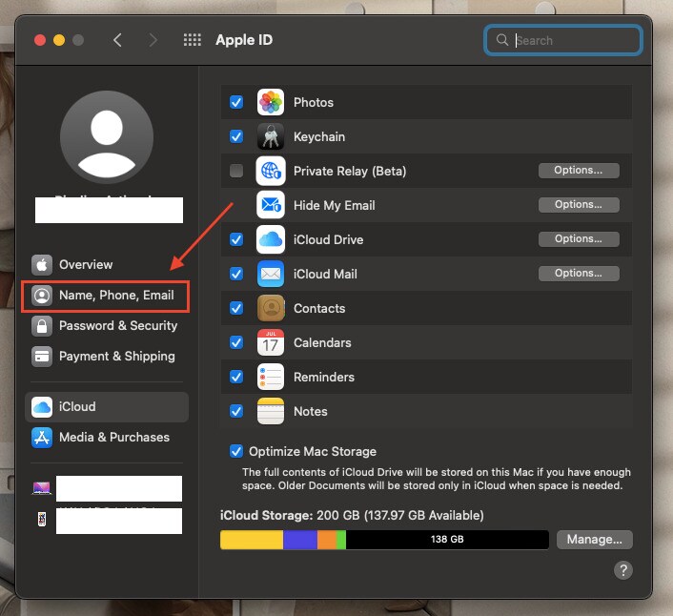Uncheck the Photos checkbox
The width and height of the screenshot is (673, 616).
[236, 102]
